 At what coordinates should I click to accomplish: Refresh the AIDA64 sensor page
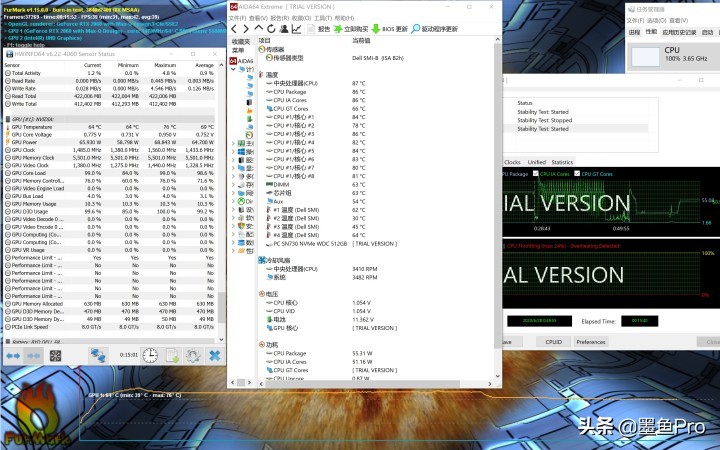point(271,29)
